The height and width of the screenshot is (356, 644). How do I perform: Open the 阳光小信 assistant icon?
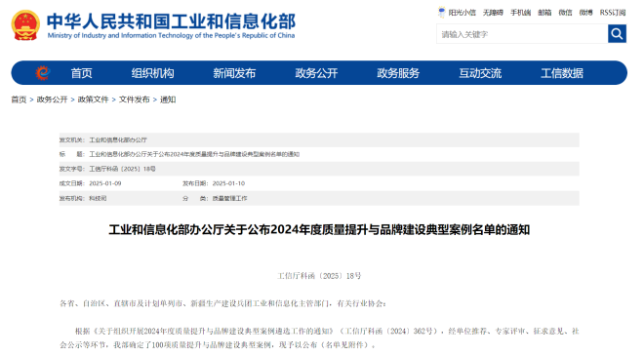point(441,12)
